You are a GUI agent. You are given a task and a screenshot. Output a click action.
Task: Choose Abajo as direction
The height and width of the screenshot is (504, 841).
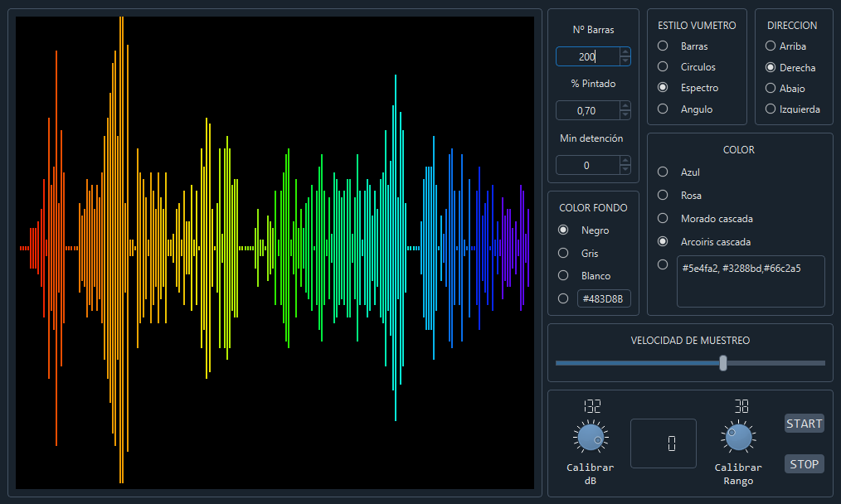(x=771, y=88)
